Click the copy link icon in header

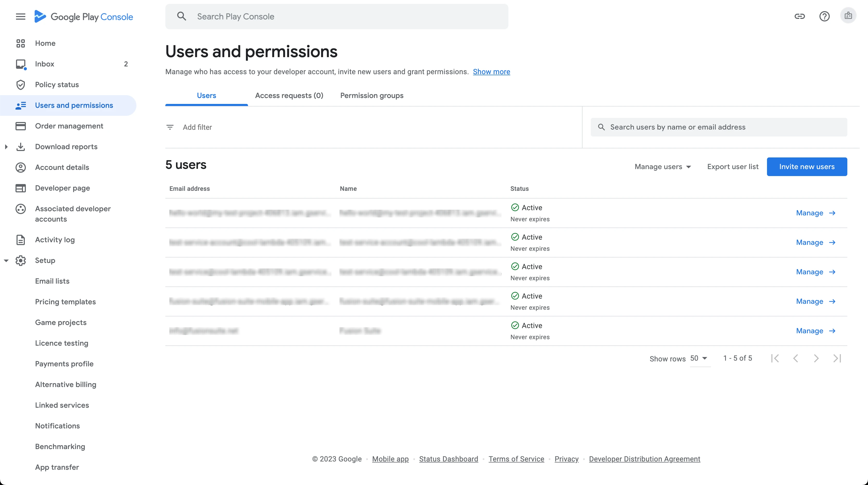tap(799, 16)
